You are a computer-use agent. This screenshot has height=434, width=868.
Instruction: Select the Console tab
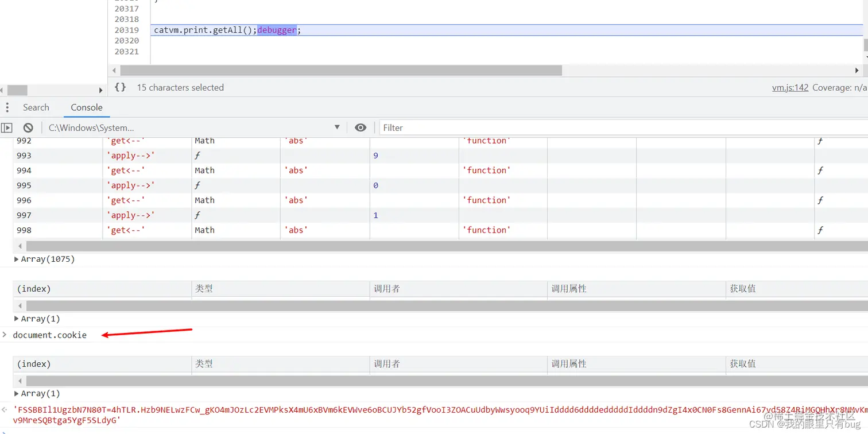[x=87, y=107]
